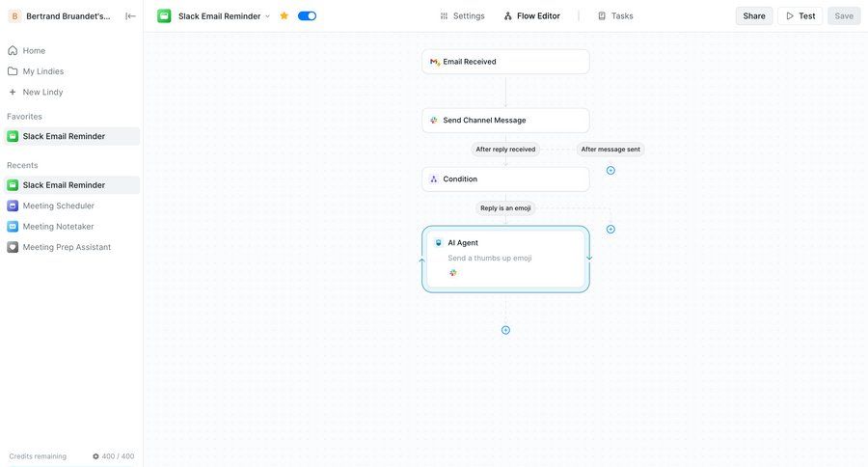Click the After message sent label
Screen dimensions: 868x467
(x=610, y=149)
